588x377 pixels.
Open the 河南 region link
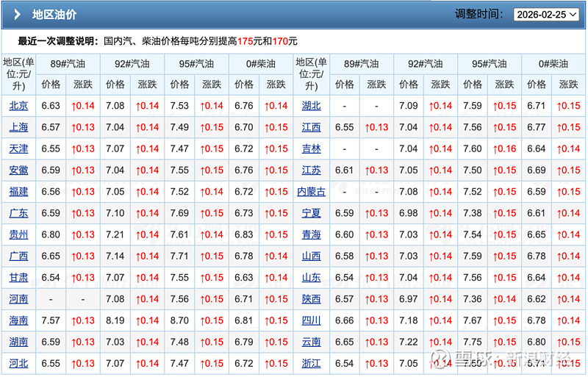[18, 299]
